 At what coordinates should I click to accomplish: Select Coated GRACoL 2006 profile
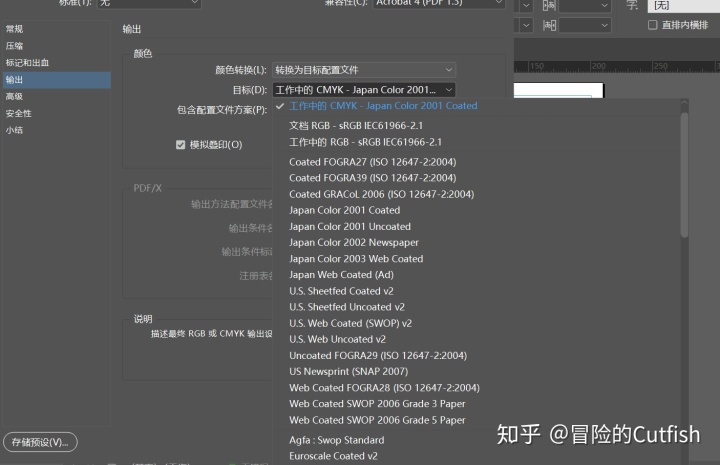(x=381, y=194)
